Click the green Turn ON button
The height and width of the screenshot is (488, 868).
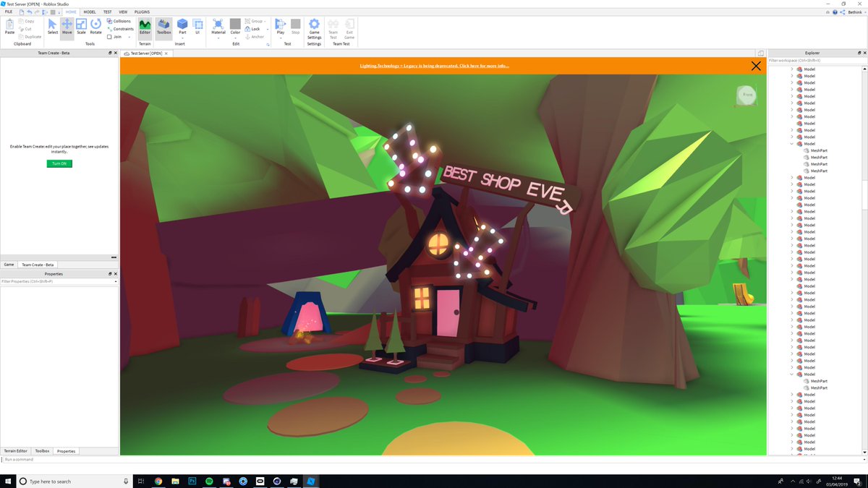tap(59, 163)
